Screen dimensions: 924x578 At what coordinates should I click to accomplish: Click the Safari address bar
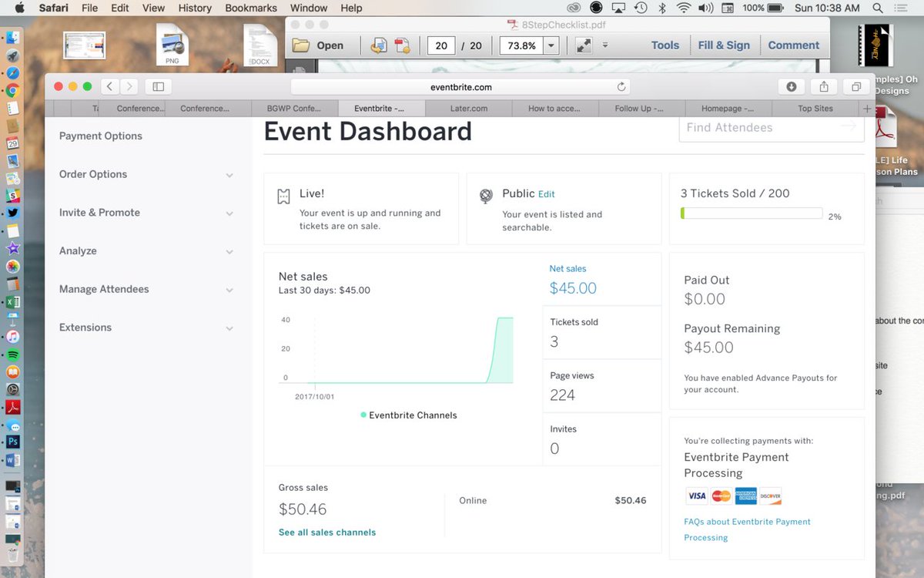click(x=460, y=87)
